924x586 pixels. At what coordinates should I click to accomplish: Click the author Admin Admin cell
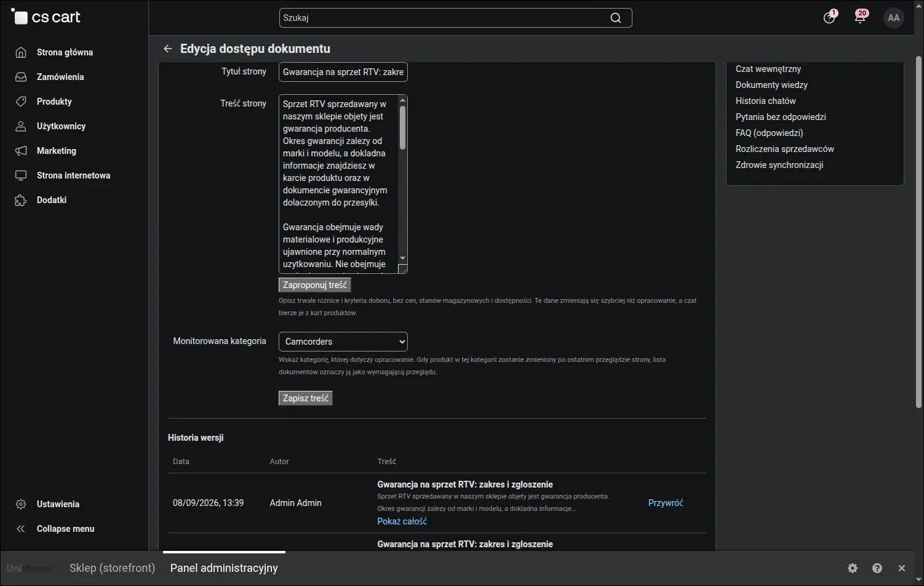(295, 503)
